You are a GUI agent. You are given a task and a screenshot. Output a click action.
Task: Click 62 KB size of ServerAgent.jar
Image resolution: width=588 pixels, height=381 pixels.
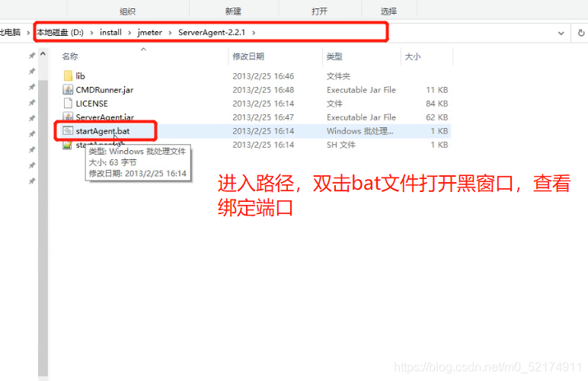[437, 117]
